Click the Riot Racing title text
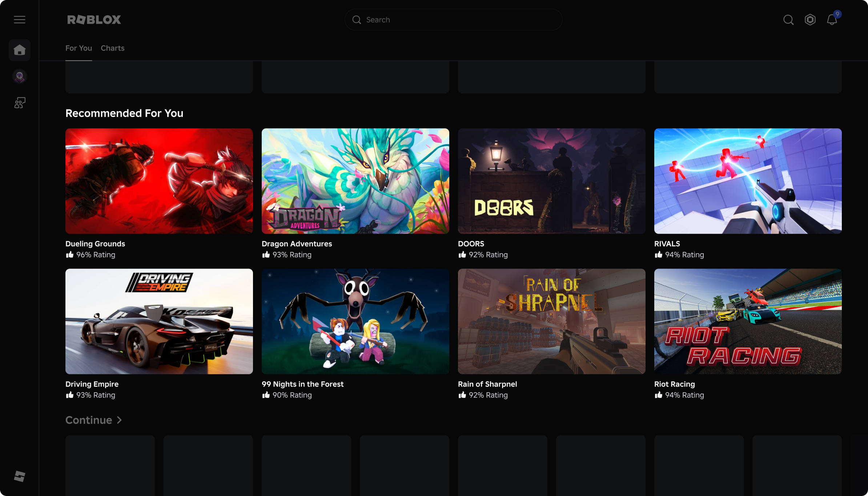This screenshot has height=496, width=868. coord(675,384)
